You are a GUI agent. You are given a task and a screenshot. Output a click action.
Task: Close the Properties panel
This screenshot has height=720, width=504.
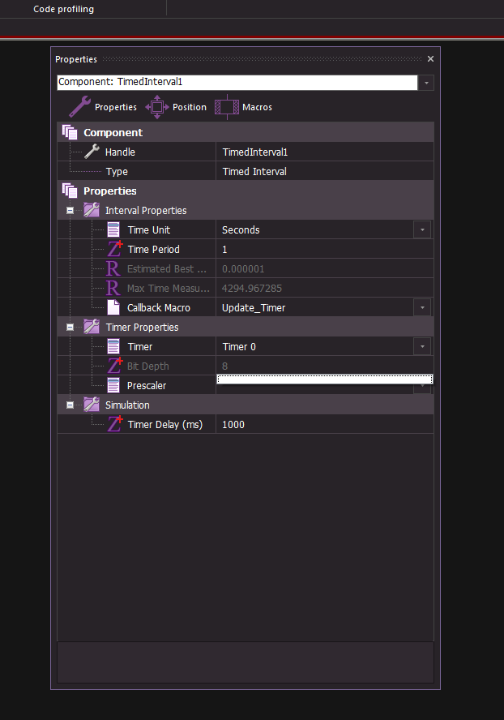pyautogui.click(x=431, y=59)
